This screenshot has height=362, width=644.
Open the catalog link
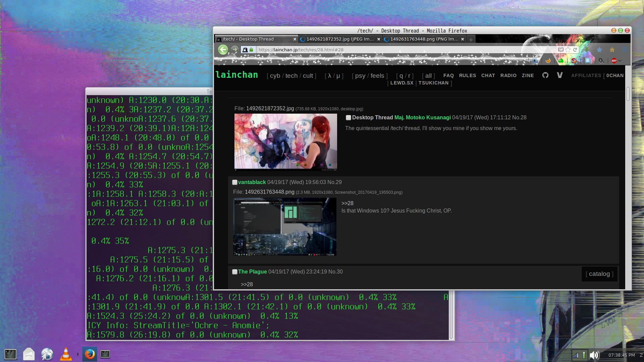coord(599,274)
